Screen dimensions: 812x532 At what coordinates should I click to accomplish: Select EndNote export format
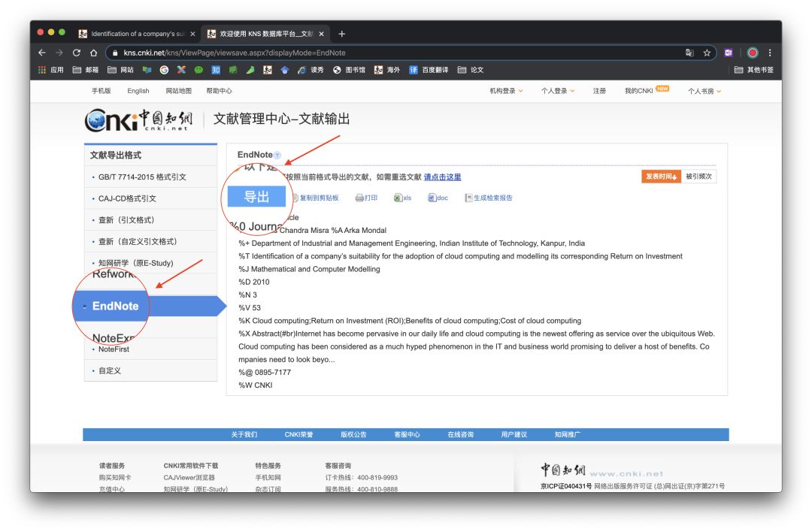tap(116, 306)
